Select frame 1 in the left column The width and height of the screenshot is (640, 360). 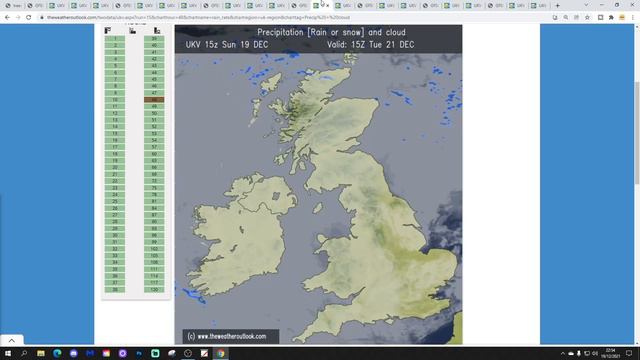[115, 38]
